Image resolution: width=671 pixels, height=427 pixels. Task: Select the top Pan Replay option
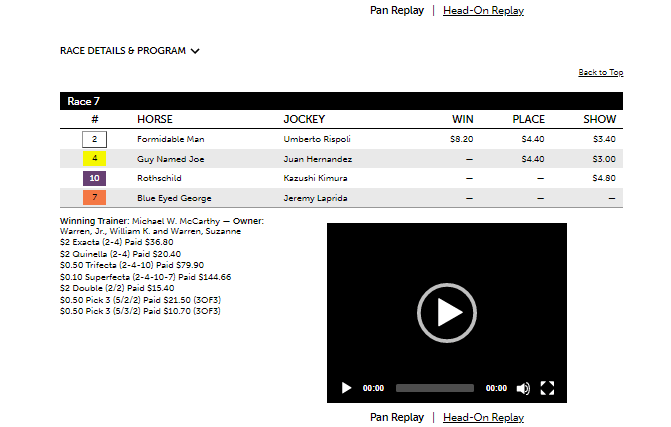[x=397, y=10]
